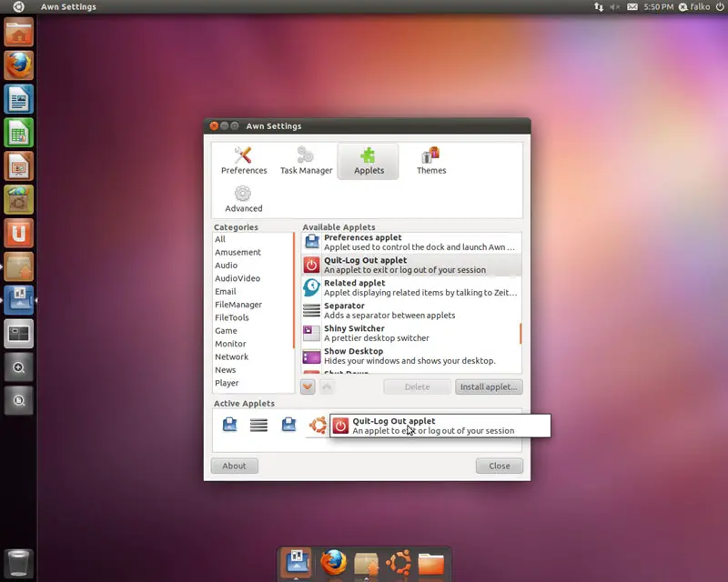728x582 pixels.
Task: Click the Ubuntu logo in the Awn dock
Action: 399,563
